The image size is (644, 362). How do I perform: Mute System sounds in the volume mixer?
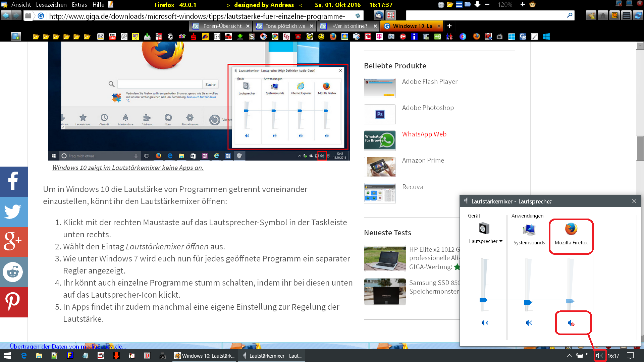pyautogui.click(x=529, y=323)
